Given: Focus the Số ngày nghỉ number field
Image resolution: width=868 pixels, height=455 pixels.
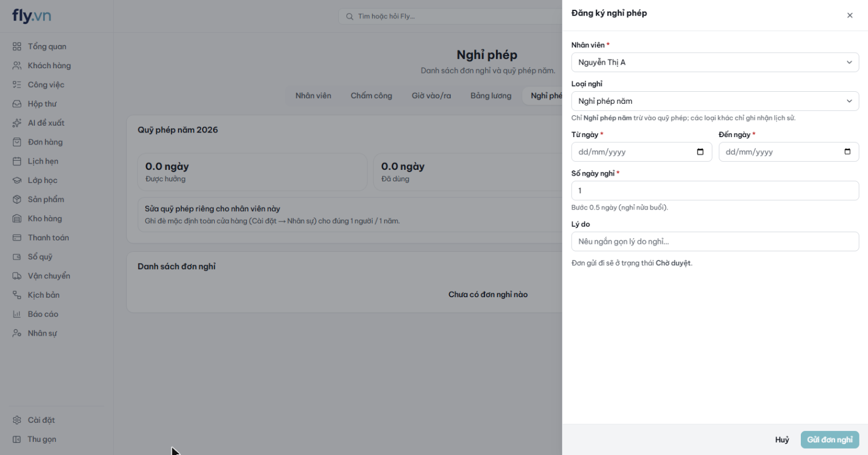Looking at the screenshot, I should click(715, 190).
